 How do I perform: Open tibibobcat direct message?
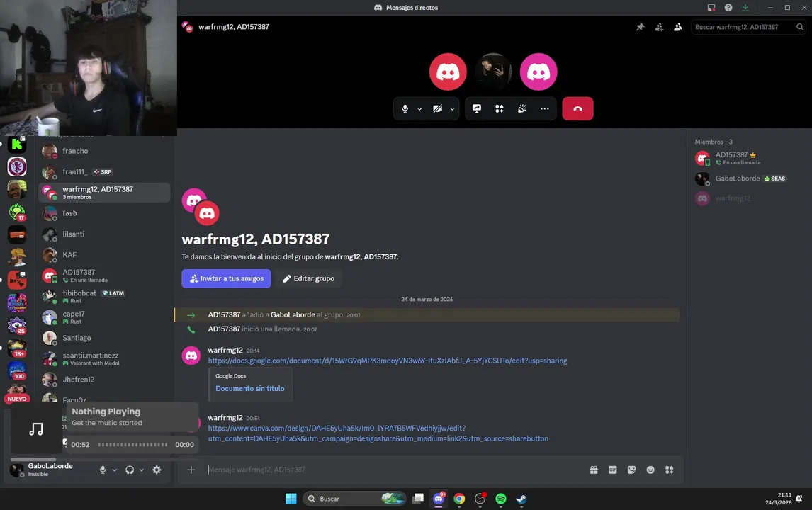[x=104, y=296]
